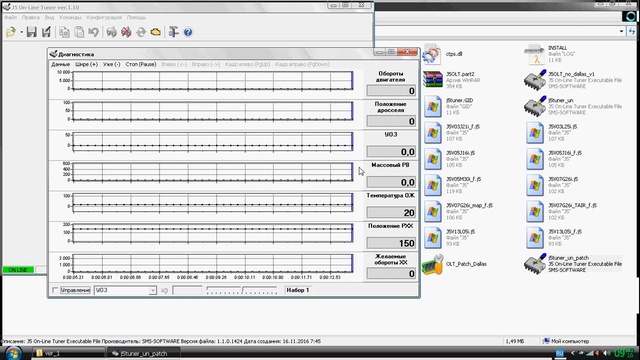Image resolution: width=640 pixels, height=360 pixels.
Task: Click Стоп (Pause) in Диагностика
Action: pyautogui.click(x=141, y=64)
